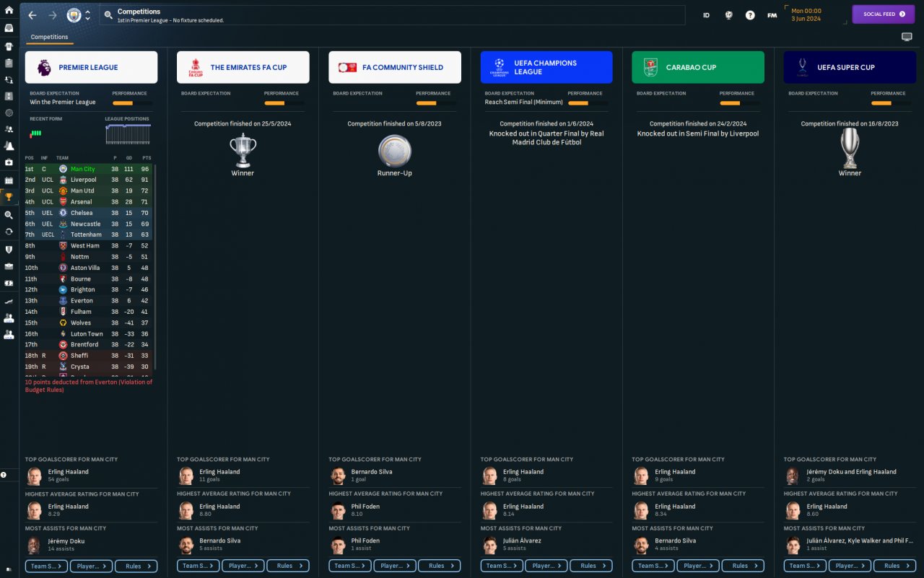
Task: Open Player stats button under Premier League
Action: pyautogui.click(x=91, y=566)
